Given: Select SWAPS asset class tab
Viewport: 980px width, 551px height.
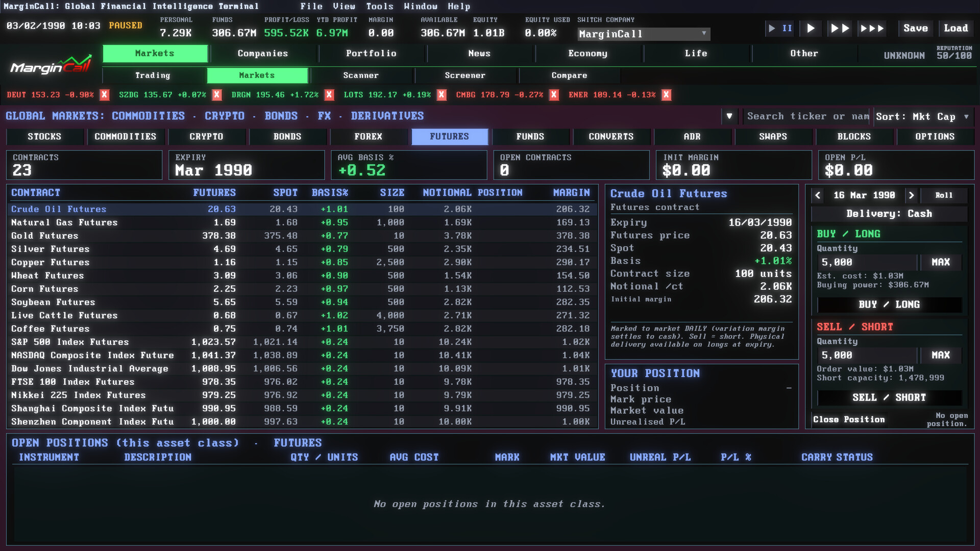Looking at the screenshot, I should pyautogui.click(x=773, y=137).
